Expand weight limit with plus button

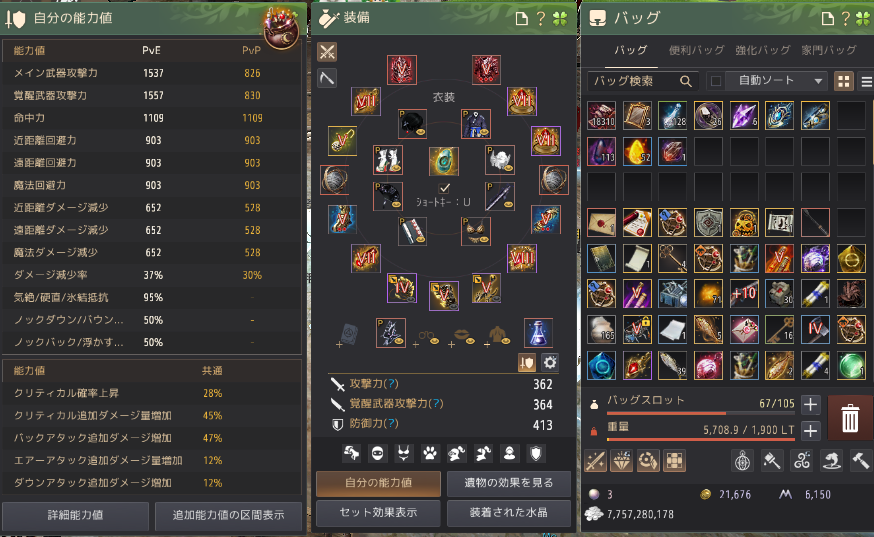(x=810, y=430)
